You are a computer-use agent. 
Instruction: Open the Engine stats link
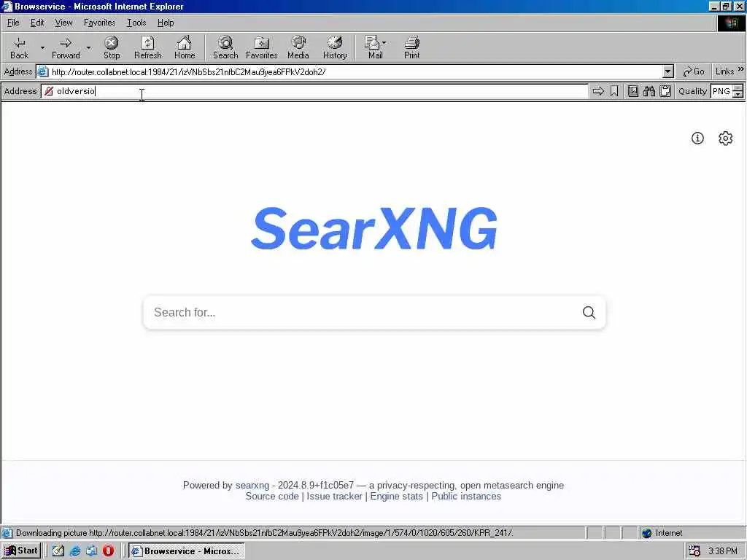396,496
